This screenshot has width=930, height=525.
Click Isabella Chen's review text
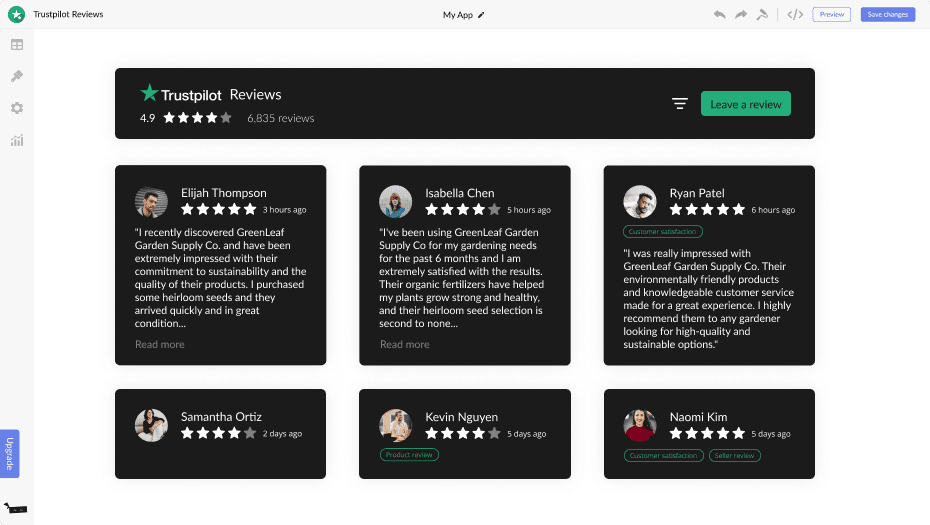click(x=462, y=278)
